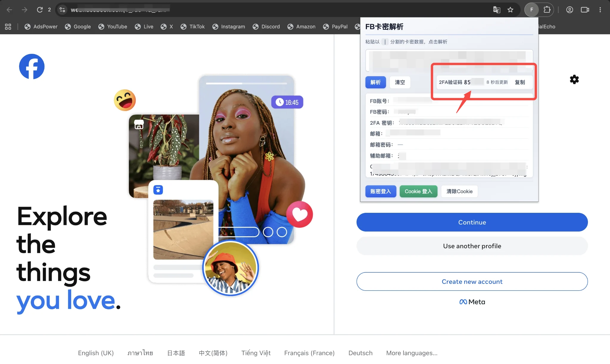Viewport: 610px width, 364px height.
Task: Open the browser three-dot menu
Action: [600, 10]
